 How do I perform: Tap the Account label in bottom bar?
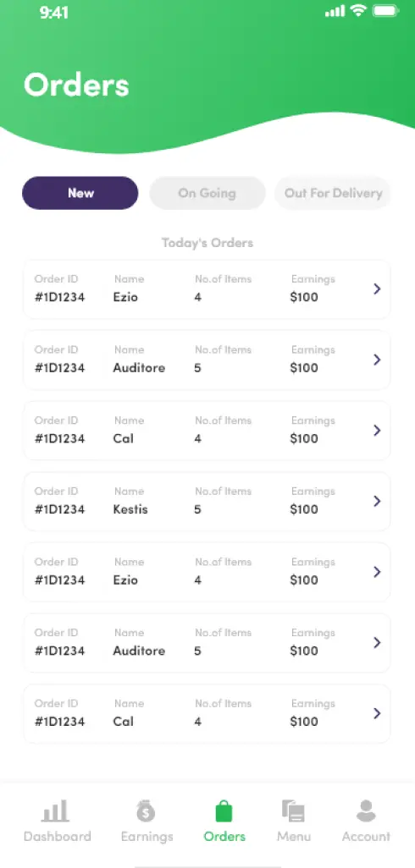(x=366, y=837)
